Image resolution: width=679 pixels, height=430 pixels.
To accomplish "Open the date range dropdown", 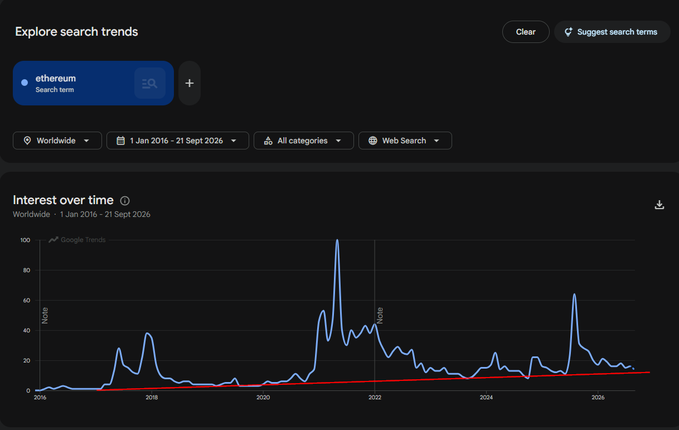I will click(178, 141).
